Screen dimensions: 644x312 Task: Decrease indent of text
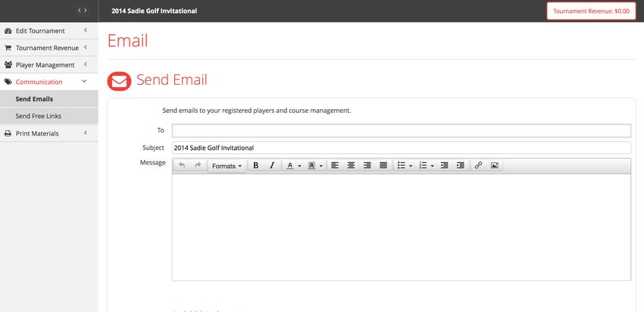tap(444, 165)
